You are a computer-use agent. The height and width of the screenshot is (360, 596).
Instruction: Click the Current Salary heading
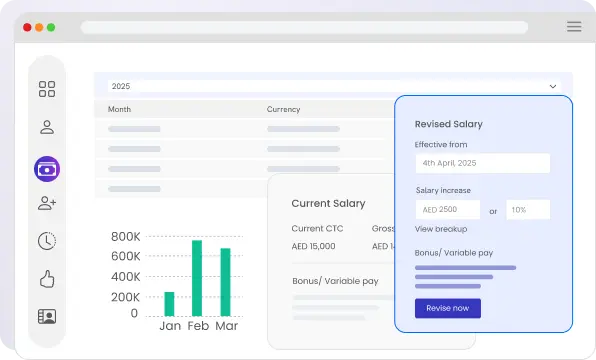[x=328, y=203]
